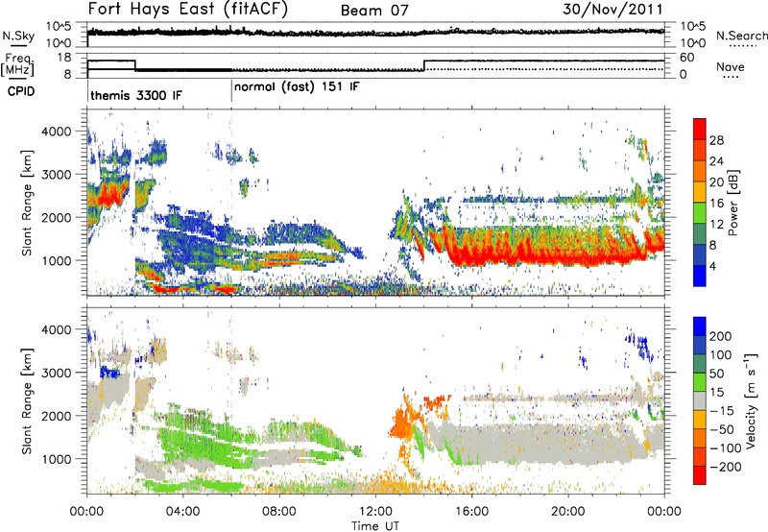
Task: Click the "N.Sky" legend label
Action: point(18,36)
